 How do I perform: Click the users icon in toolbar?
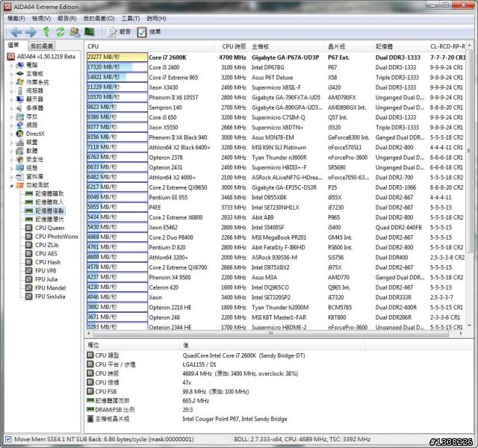click(x=75, y=31)
